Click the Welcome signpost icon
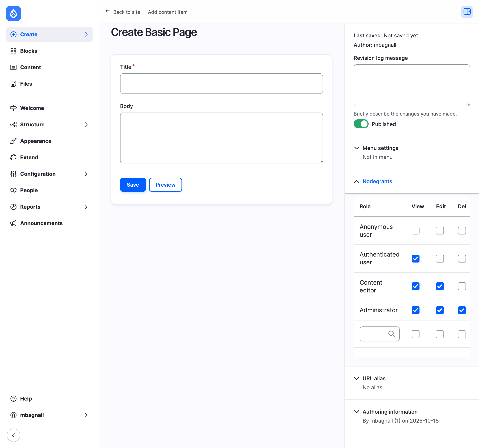Screen dimensions: 479x448 pos(13,108)
